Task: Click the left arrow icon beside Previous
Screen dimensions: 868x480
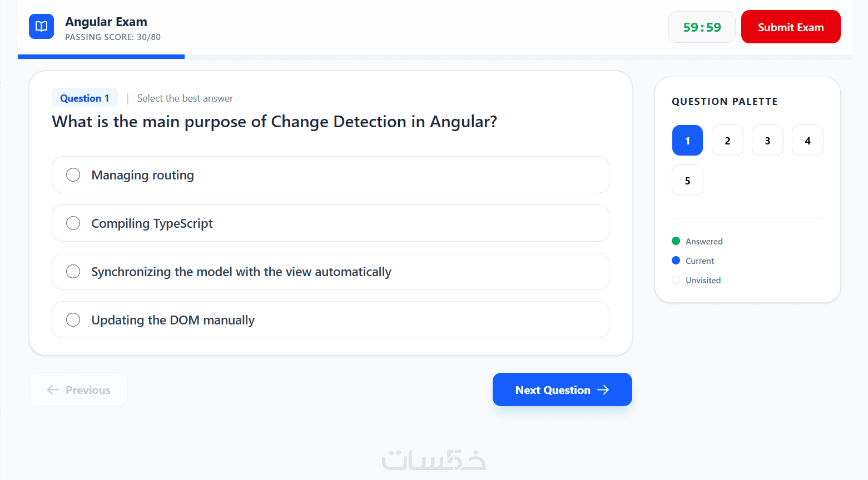Action: pos(53,390)
